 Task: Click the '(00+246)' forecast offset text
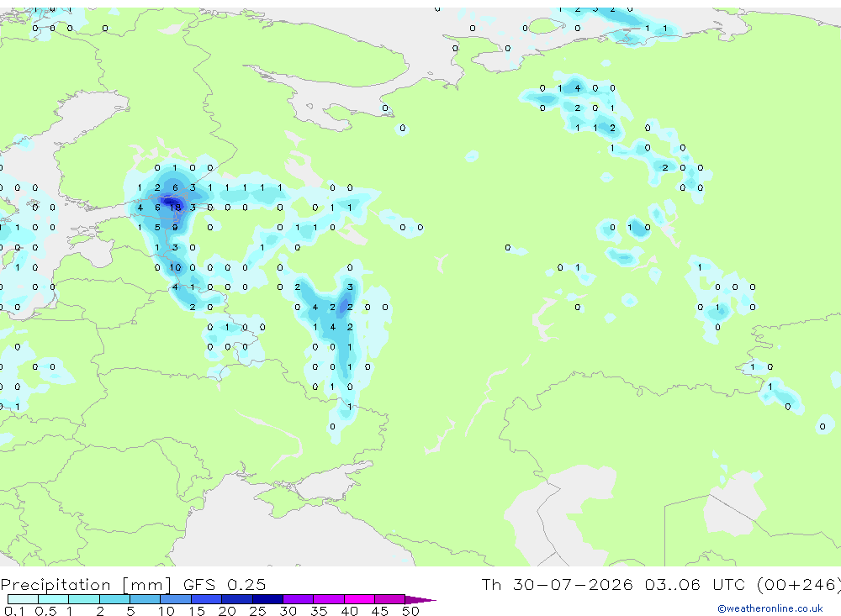pos(799,585)
